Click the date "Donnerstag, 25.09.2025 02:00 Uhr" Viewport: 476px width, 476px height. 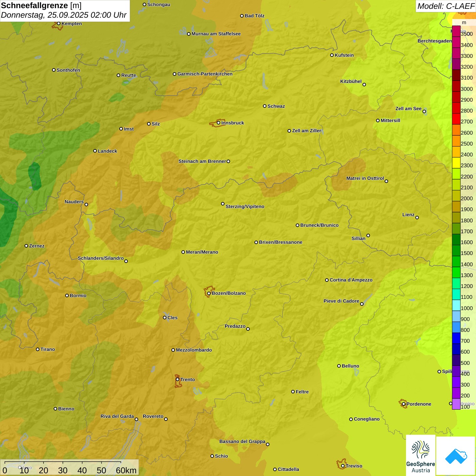[64, 15]
